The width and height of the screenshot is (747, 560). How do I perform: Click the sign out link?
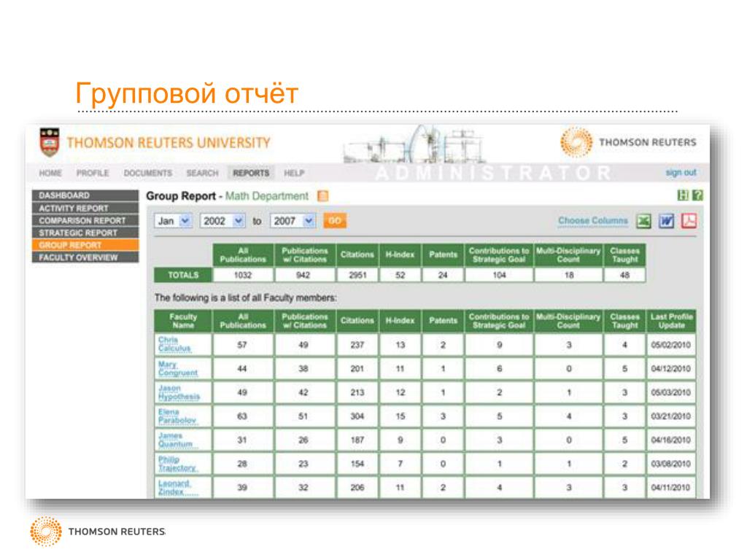[681, 172]
